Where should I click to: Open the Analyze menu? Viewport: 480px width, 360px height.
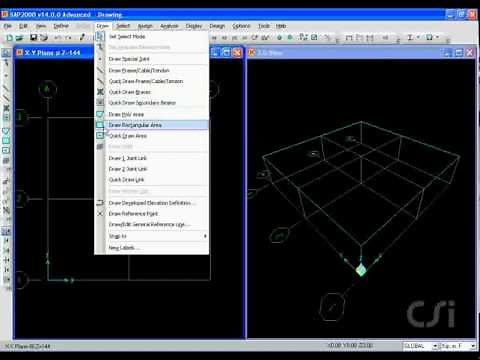pos(169,26)
